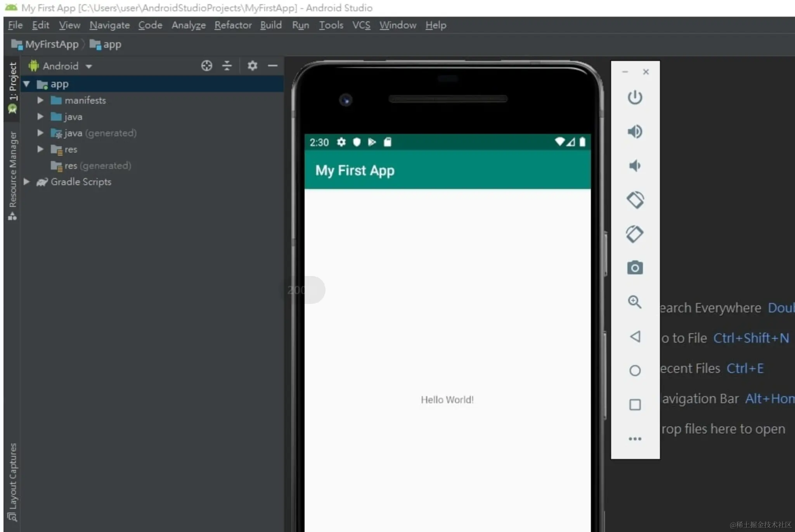Click the app breadcrumb in the navigation bar

click(111, 44)
